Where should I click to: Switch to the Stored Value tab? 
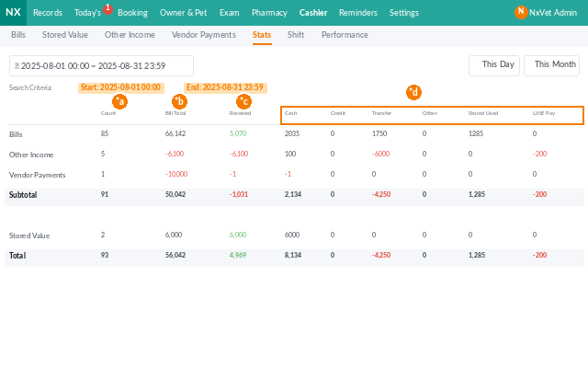(x=65, y=35)
